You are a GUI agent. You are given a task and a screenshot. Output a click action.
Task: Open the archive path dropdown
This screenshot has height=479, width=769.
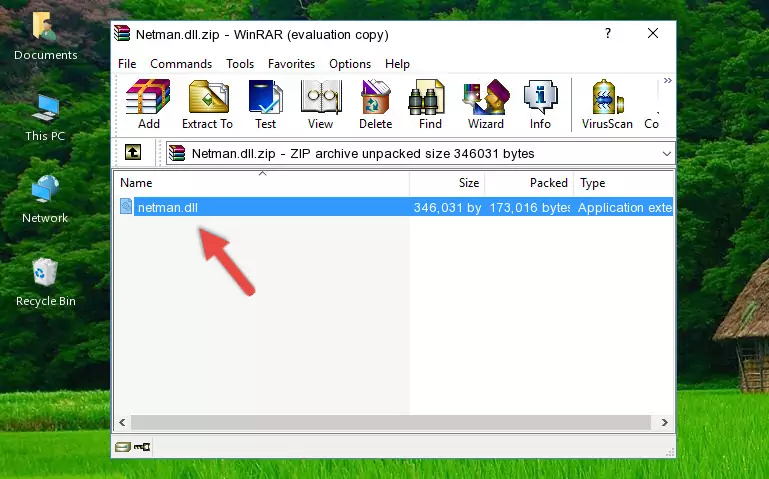pyautogui.click(x=666, y=153)
